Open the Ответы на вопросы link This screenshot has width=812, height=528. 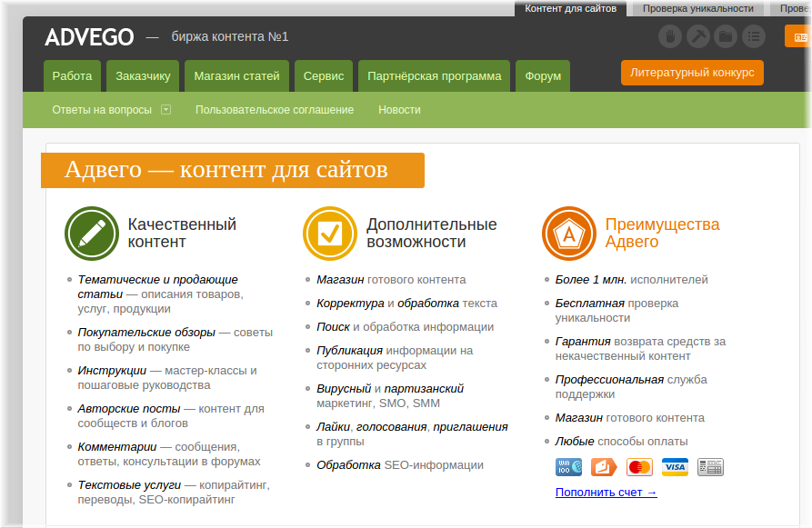pos(102,110)
